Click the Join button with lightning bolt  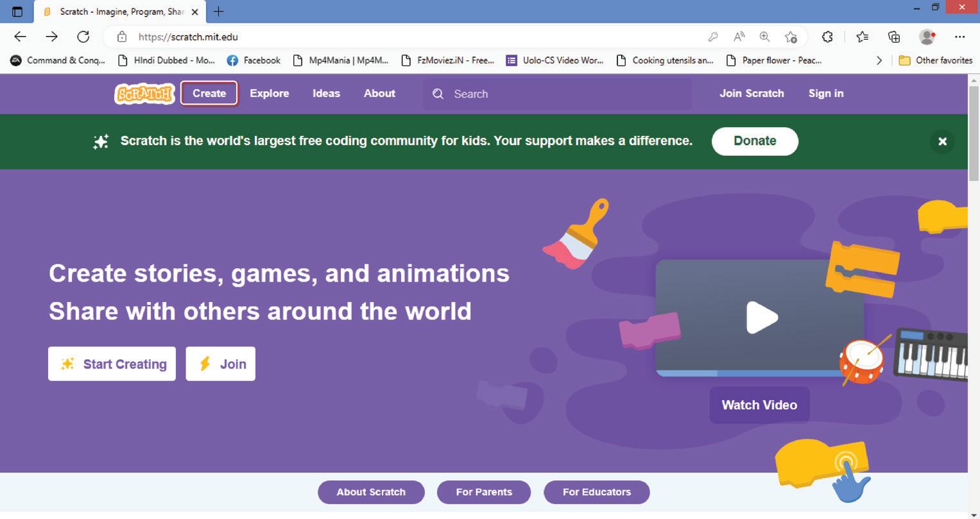point(220,364)
